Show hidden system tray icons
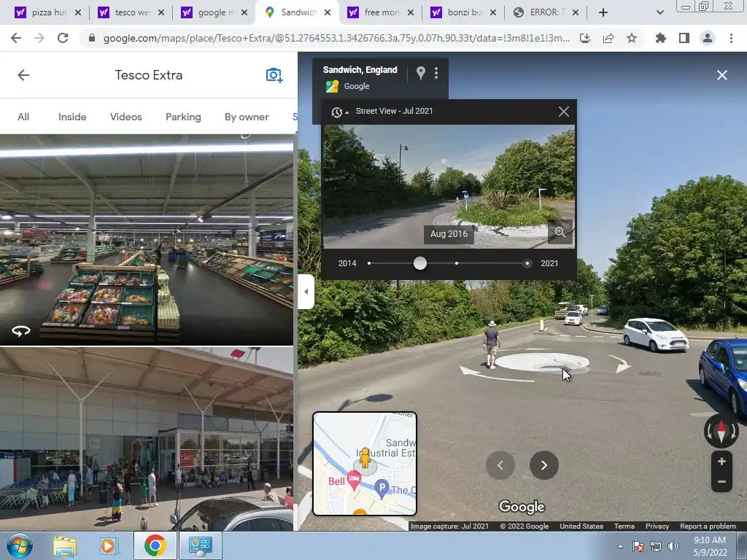The height and width of the screenshot is (560, 747). point(620,546)
